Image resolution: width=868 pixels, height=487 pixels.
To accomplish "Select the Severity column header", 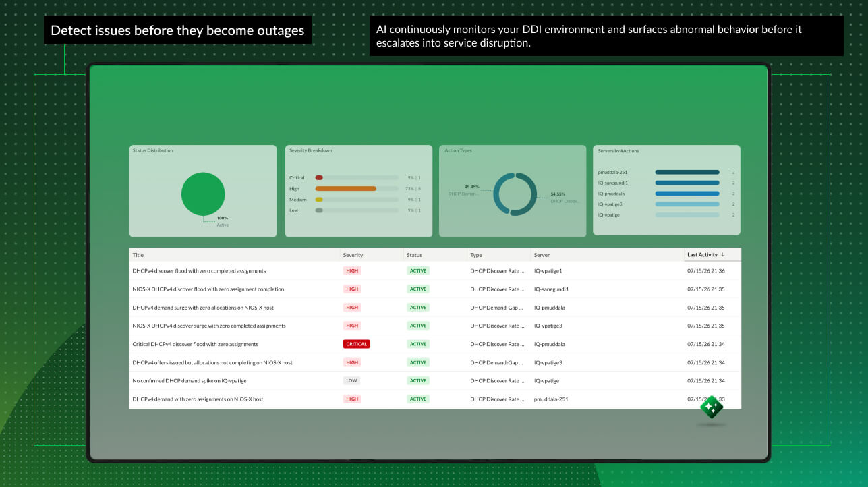I will 353,255.
